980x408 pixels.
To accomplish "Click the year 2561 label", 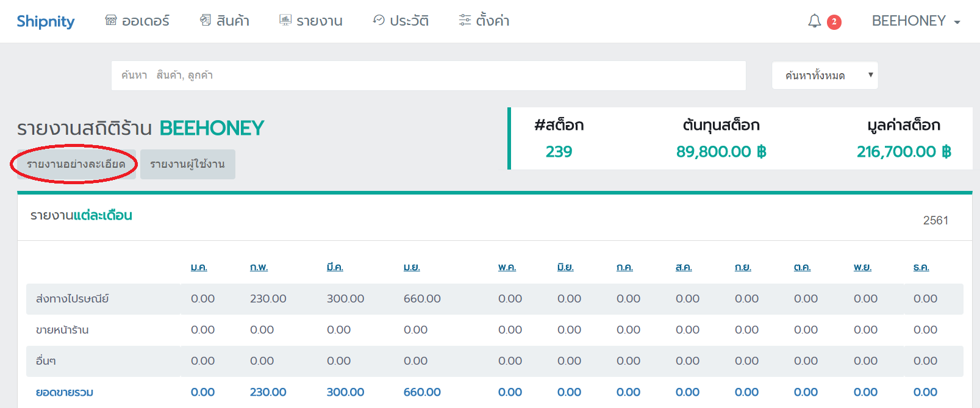I will point(935,220).
